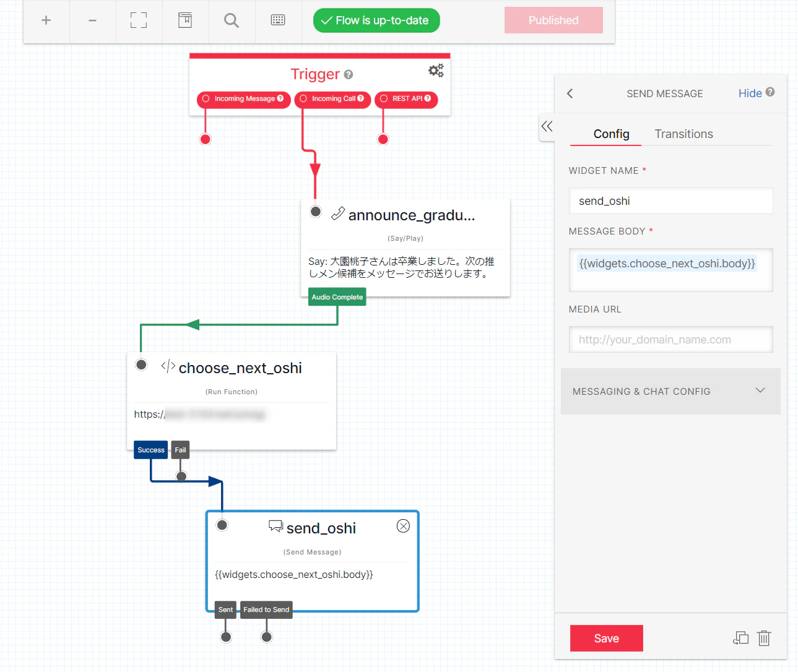Open Trigger settings gear icon
798x672 pixels.
coord(436,71)
